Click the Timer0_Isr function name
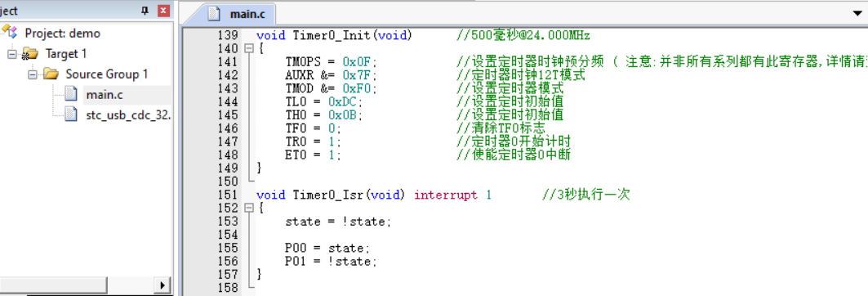The width and height of the screenshot is (868, 296). point(328,195)
